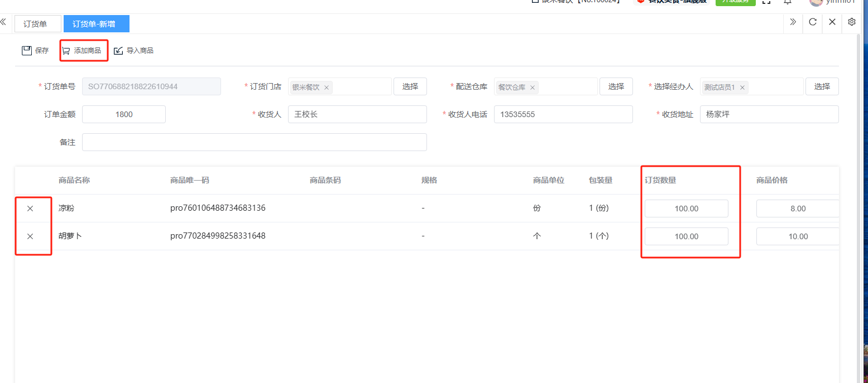Remove 测试店员1 tag from handler field
This screenshot has height=383, width=868.
coord(742,88)
